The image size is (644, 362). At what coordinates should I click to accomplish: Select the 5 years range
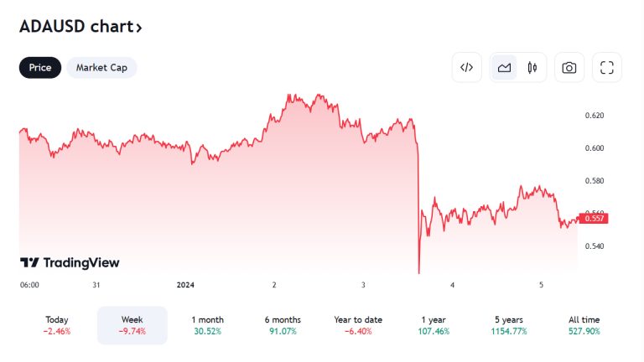[507, 325]
